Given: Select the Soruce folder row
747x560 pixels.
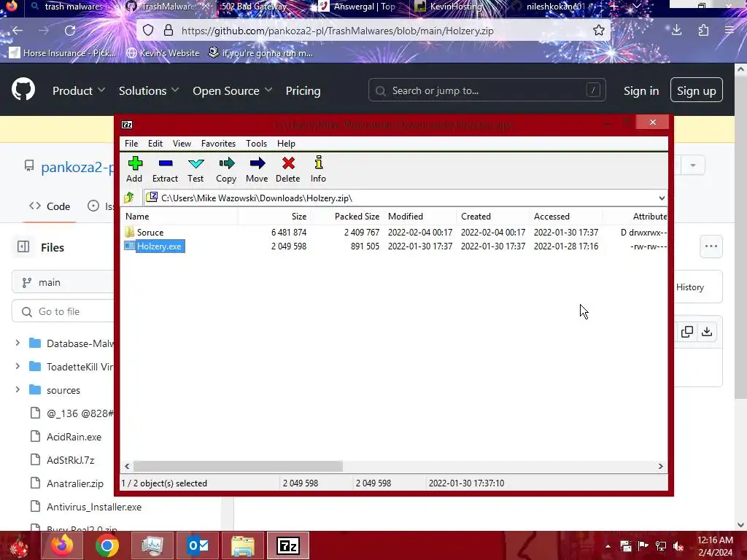Looking at the screenshot, I should (x=393, y=233).
